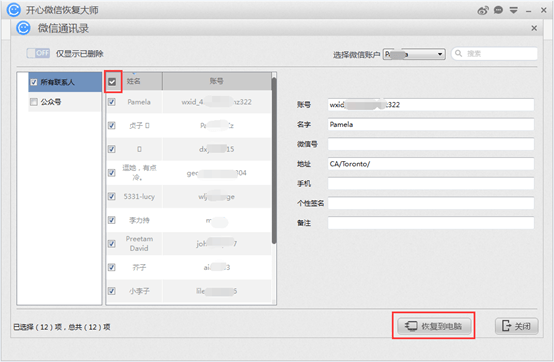Click the search magnifier icon

(459, 53)
